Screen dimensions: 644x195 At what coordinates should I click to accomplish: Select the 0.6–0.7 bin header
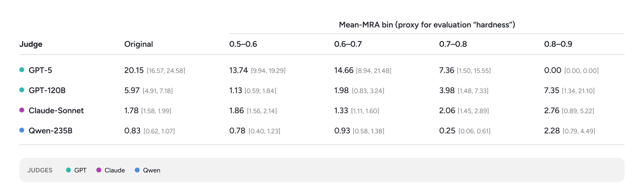pyautogui.click(x=348, y=44)
